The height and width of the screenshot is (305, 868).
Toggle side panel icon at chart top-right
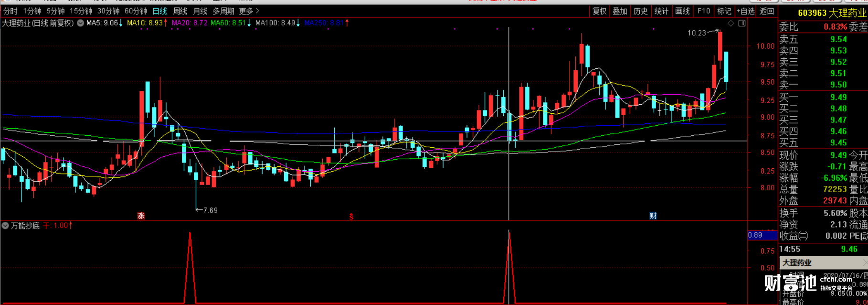(742, 23)
